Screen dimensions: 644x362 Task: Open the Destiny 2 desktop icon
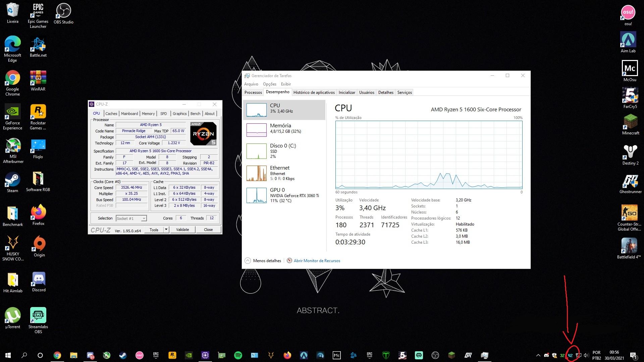pos(630,155)
